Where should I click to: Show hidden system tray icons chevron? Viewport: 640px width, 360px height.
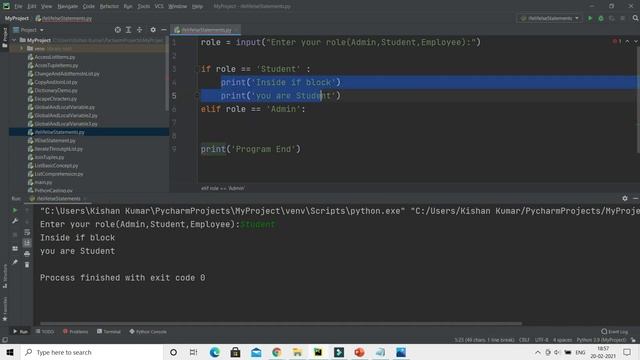coord(538,352)
